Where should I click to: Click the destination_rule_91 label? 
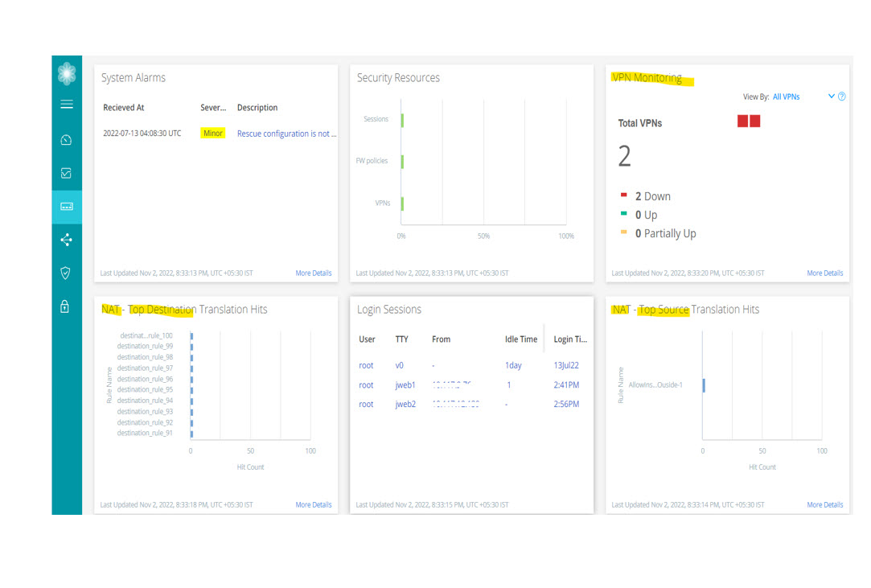(145, 433)
